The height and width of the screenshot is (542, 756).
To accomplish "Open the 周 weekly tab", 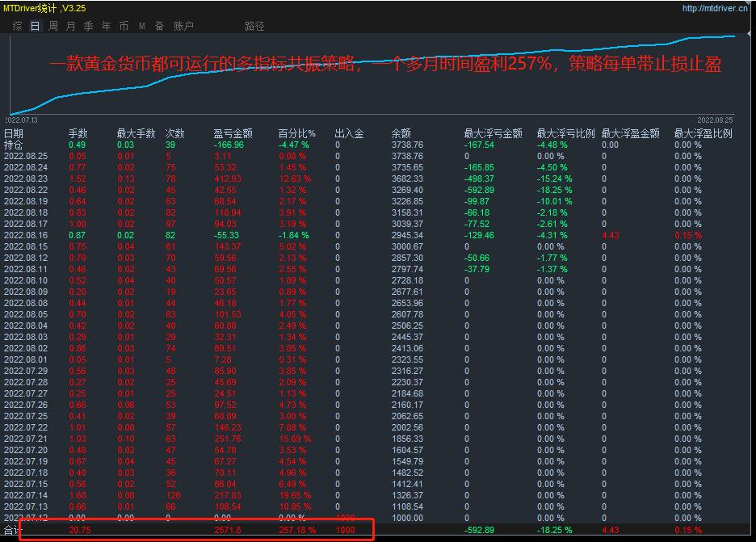I will point(53,26).
